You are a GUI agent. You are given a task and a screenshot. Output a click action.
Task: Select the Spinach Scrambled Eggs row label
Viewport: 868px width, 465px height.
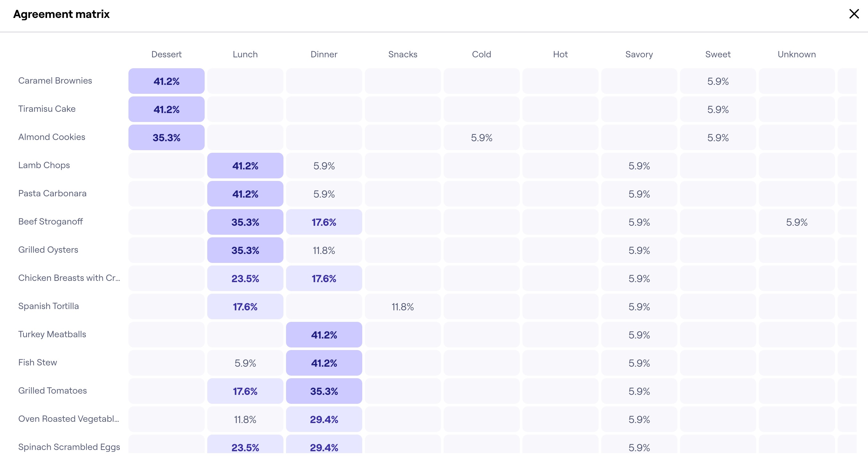(69, 447)
